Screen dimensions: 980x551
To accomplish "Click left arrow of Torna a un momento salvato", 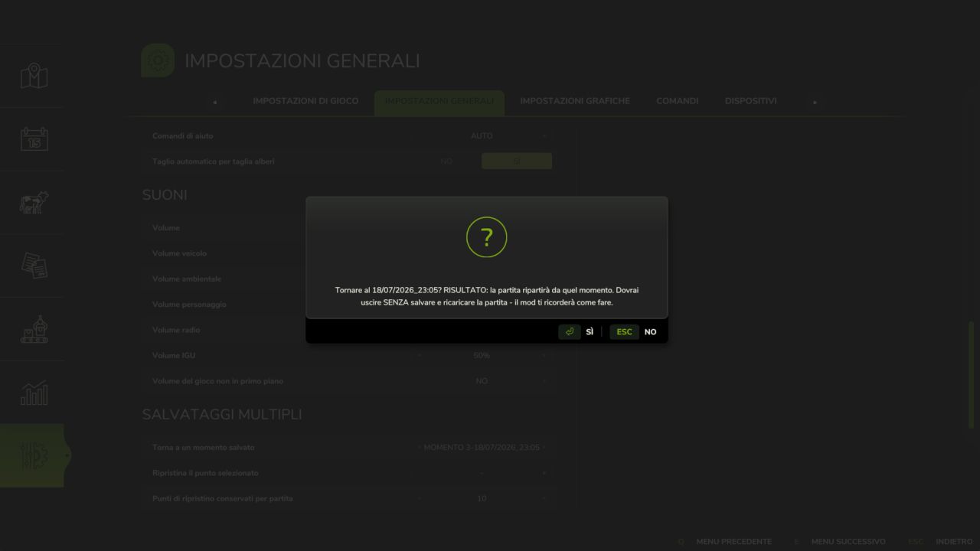I will click(x=420, y=447).
